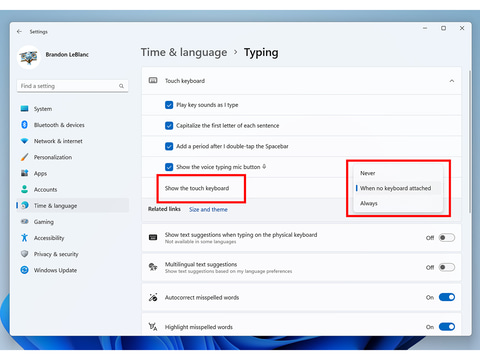
Task: Click the search magnifier icon
Action: [121, 86]
